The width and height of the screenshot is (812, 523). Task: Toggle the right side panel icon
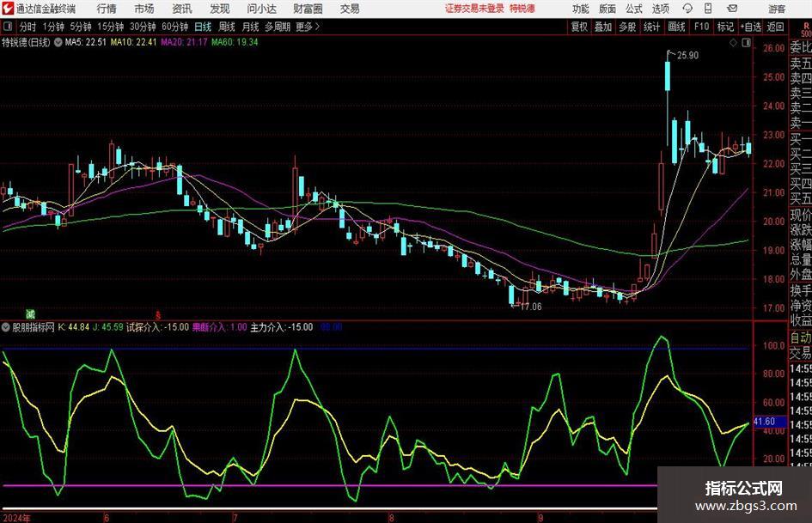pos(746,40)
